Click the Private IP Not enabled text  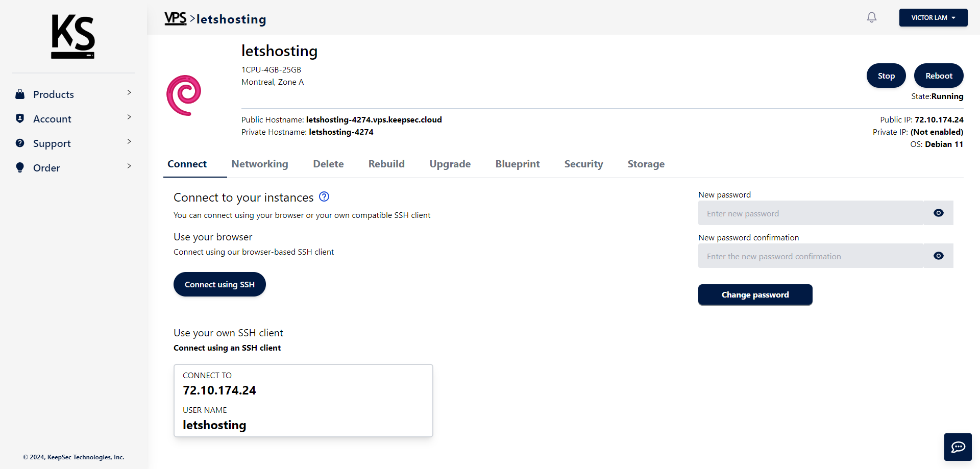click(918, 132)
